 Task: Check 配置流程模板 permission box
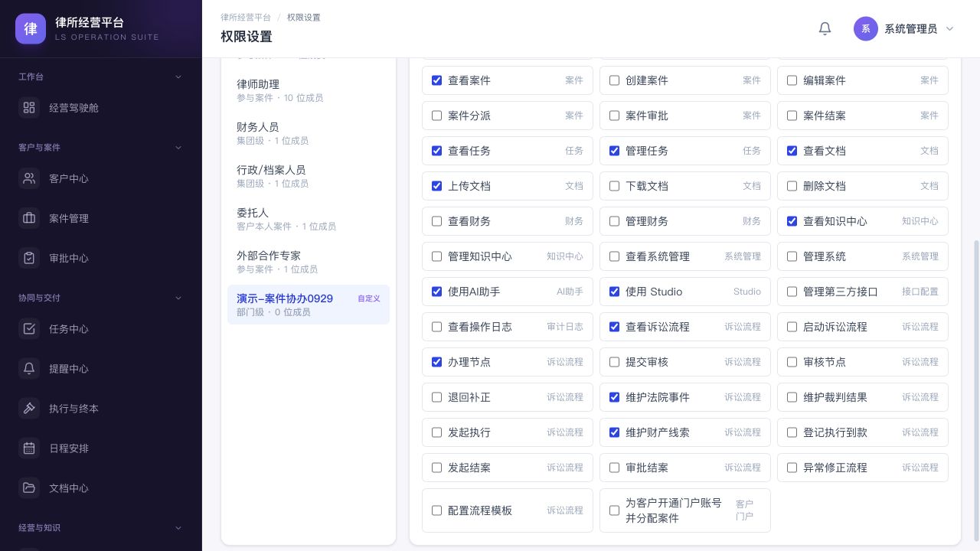[x=436, y=510]
